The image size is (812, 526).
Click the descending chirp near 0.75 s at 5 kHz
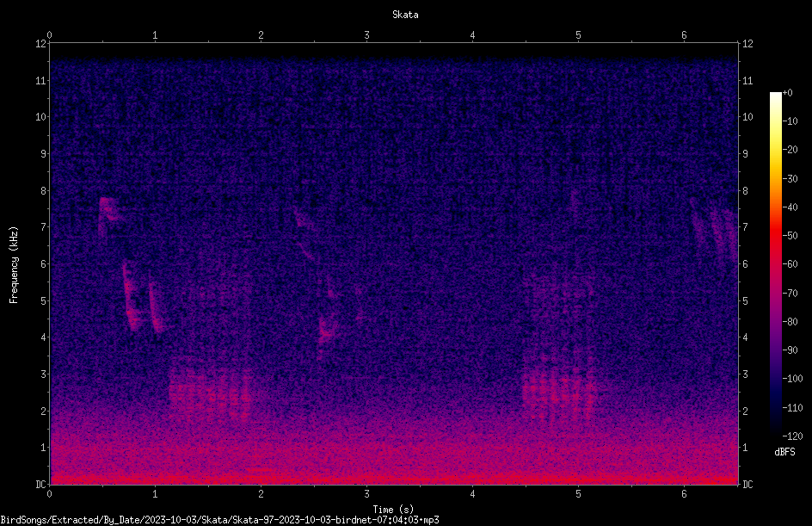point(131,295)
